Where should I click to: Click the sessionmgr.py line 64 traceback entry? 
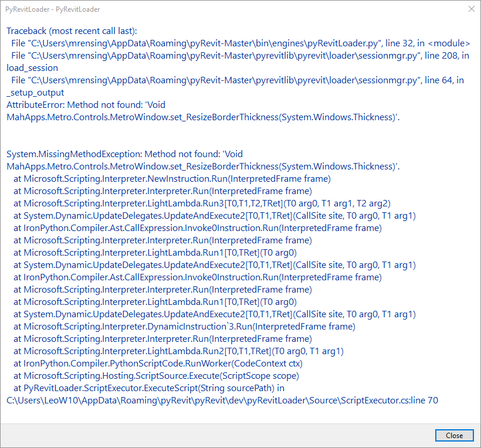click(238, 80)
